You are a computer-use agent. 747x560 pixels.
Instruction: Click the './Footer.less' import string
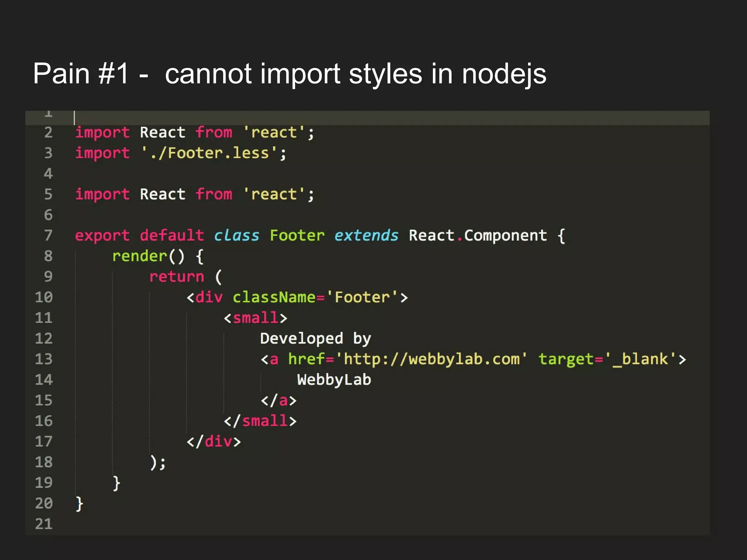click(x=209, y=153)
